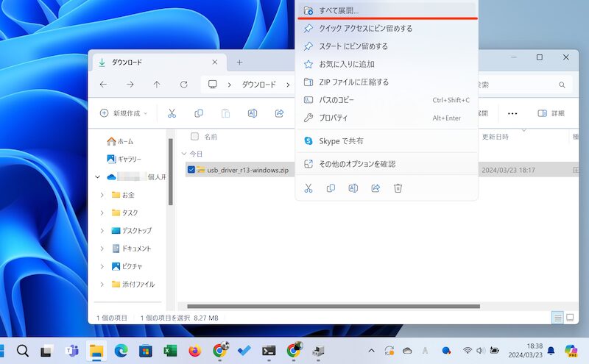Toggle the select-all checkbox in the header
This screenshot has height=364, width=589.
(x=194, y=136)
